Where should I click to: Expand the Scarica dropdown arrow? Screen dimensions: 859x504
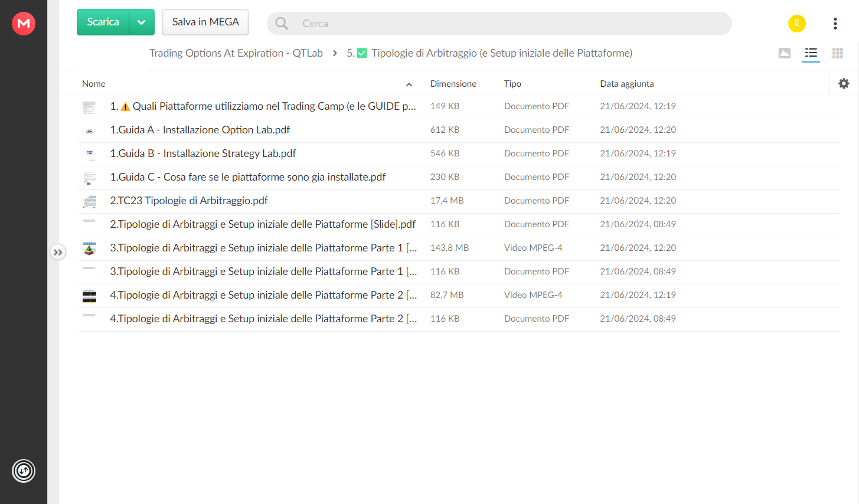(x=142, y=22)
